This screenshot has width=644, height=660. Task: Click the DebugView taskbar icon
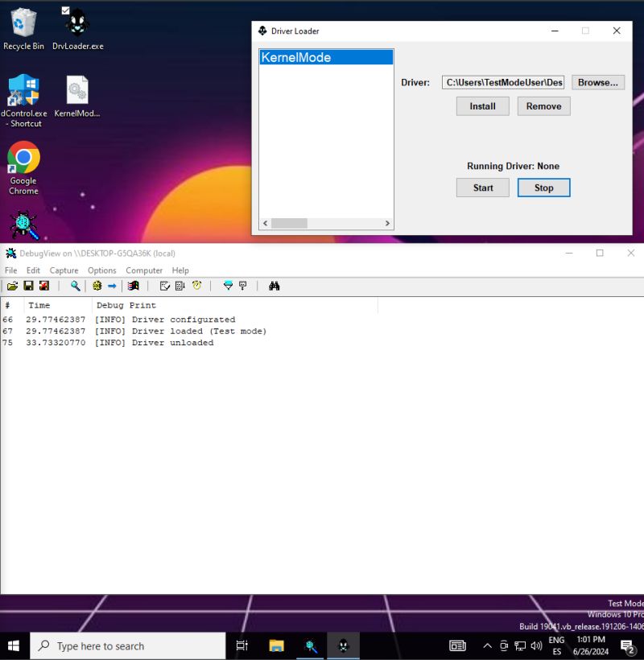(311, 646)
